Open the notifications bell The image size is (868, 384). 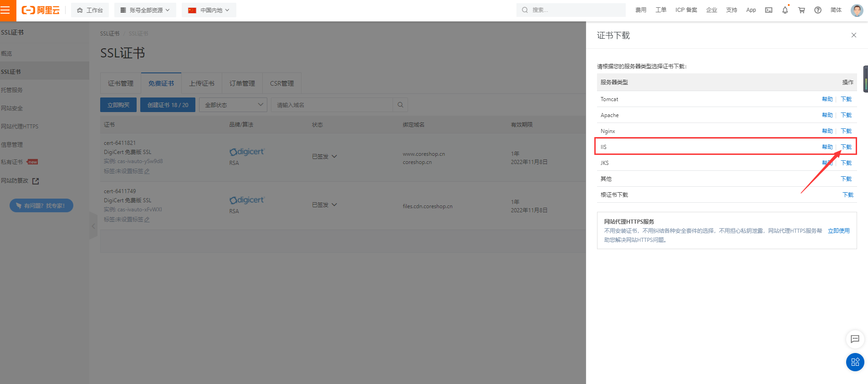tap(785, 10)
